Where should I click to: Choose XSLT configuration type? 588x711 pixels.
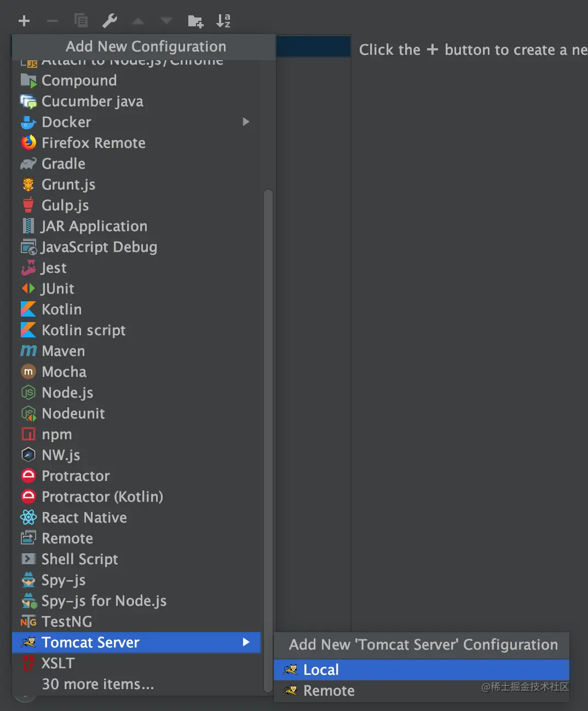tap(136, 663)
